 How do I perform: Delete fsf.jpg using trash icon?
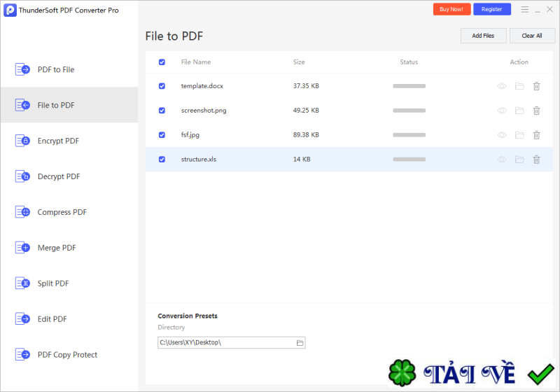pos(536,135)
